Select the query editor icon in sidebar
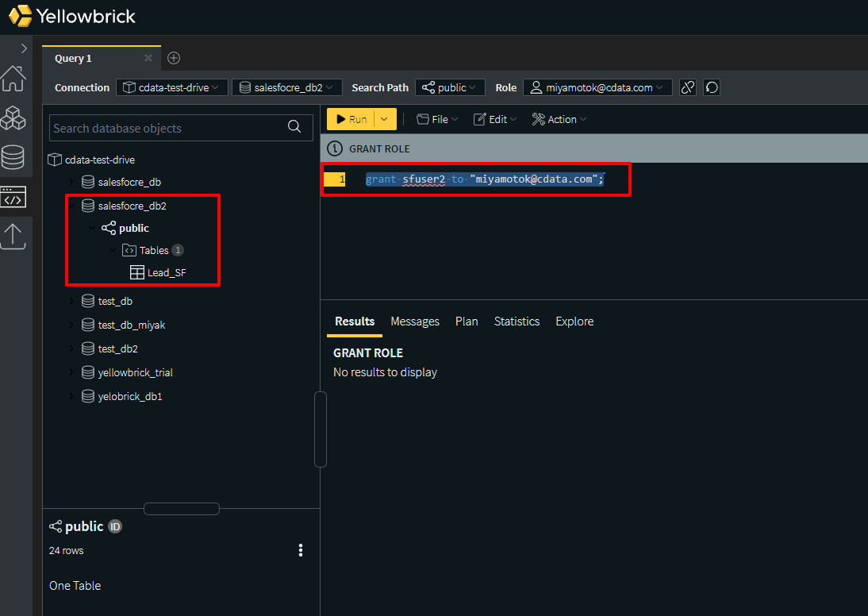The height and width of the screenshot is (616, 868). click(13, 197)
